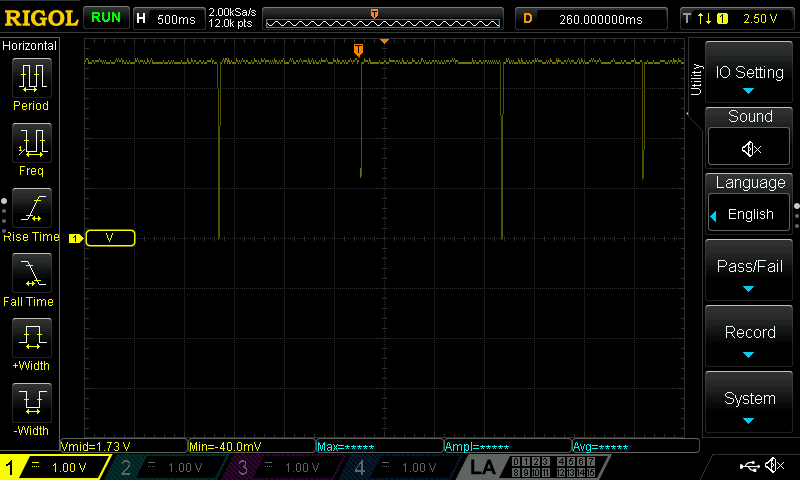The width and height of the screenshot is (800, 480).
Task: Click the Vmid=1.73 V measurement readout
Action: click(x=124, y=446)
